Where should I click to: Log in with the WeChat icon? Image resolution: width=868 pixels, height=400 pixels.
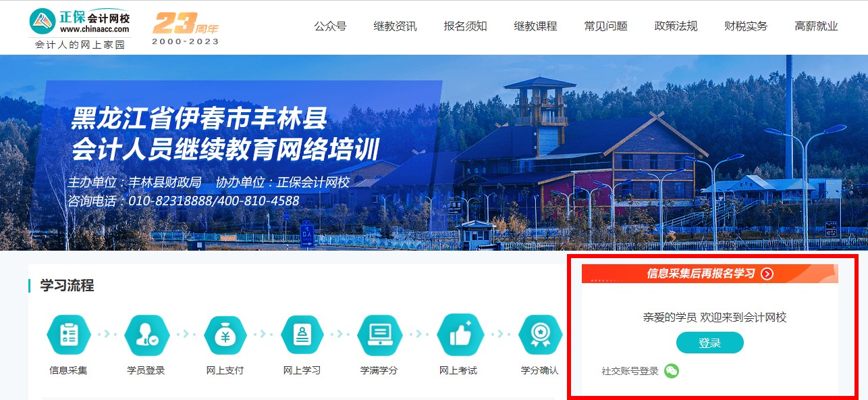pos(671,371)
